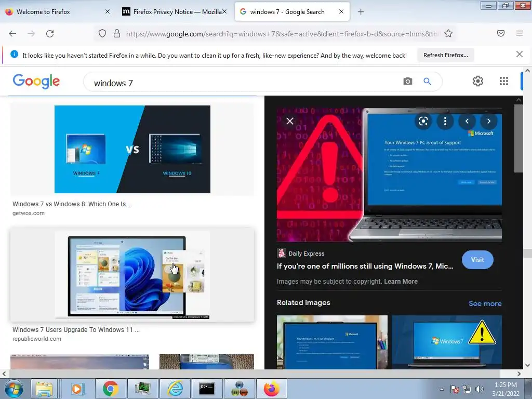The width and height of the screenshot is (532, 399).
Task: Open Windows 7 vs Windows 8 result link
Action: click(72, 204)
